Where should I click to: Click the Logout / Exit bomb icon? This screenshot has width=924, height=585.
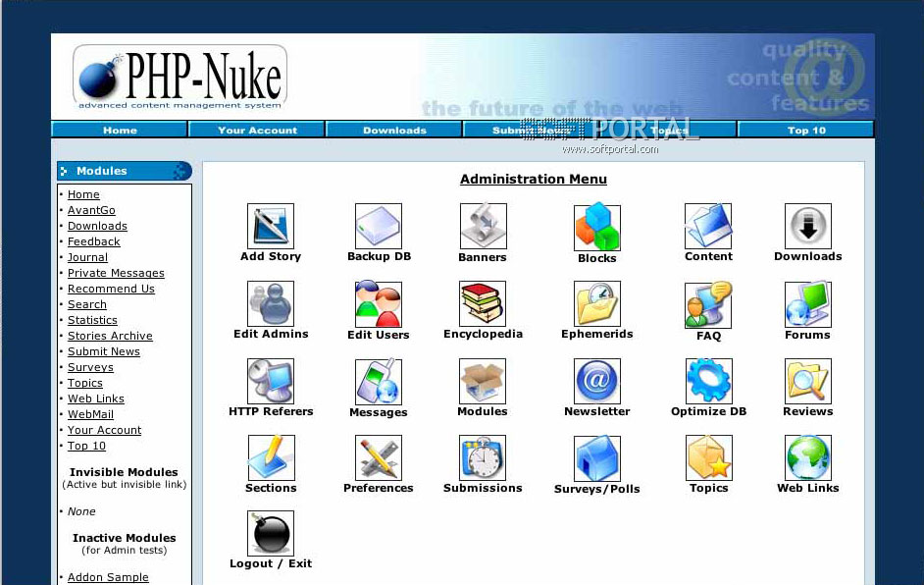(271, 533)
